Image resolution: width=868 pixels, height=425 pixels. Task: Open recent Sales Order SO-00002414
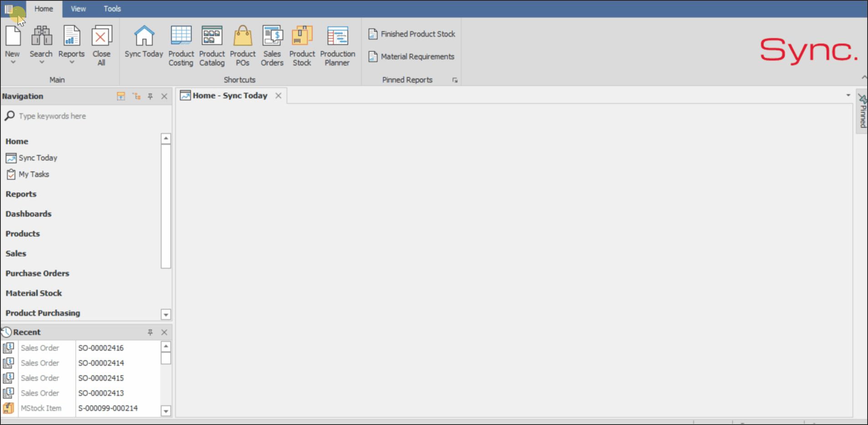81,363
